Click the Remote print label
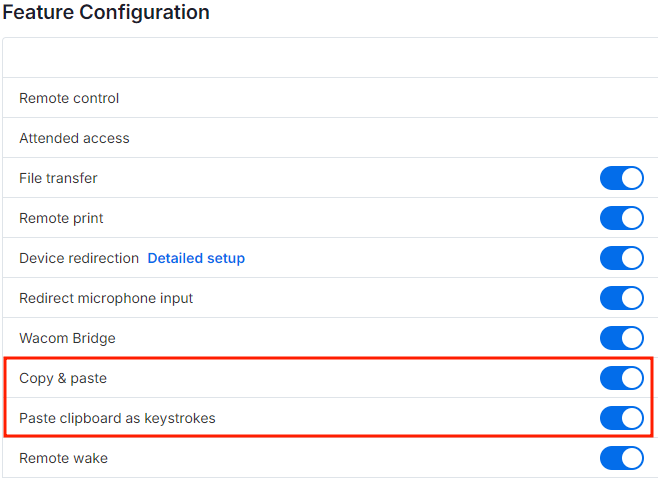658x478 pixels. (x=61, y=218)
